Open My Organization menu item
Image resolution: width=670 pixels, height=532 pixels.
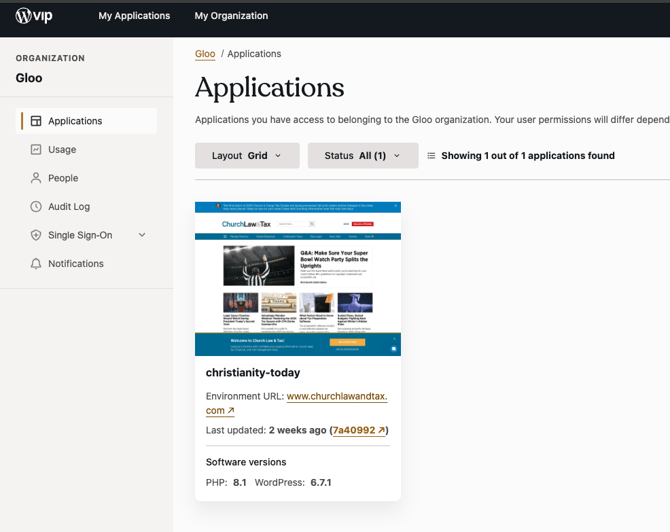click(x=231, y=16)
